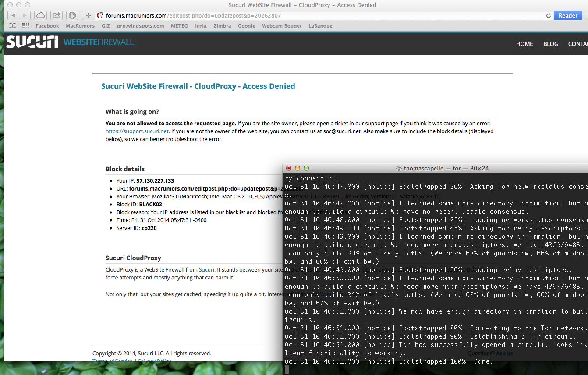Open the LaBanque bookmark

click(320, 26)
